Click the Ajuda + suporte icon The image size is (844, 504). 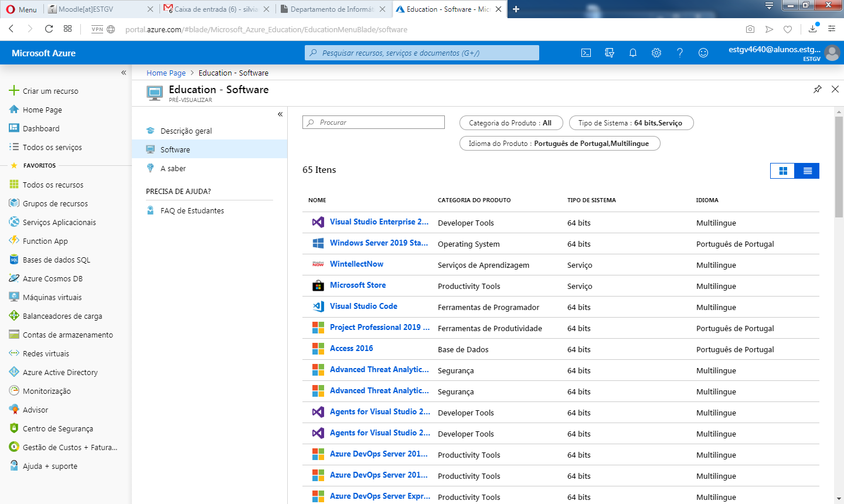point(14,466)
